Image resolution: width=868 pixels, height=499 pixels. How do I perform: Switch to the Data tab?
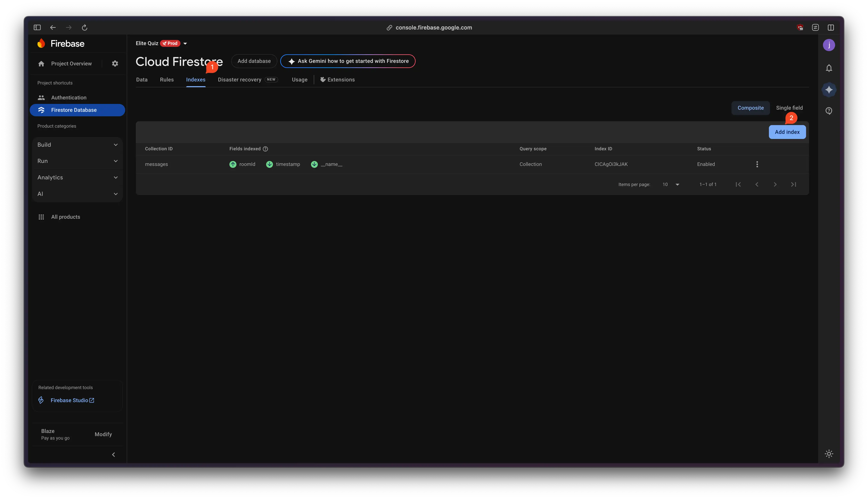pyautogui.click(x=142, y=80)
